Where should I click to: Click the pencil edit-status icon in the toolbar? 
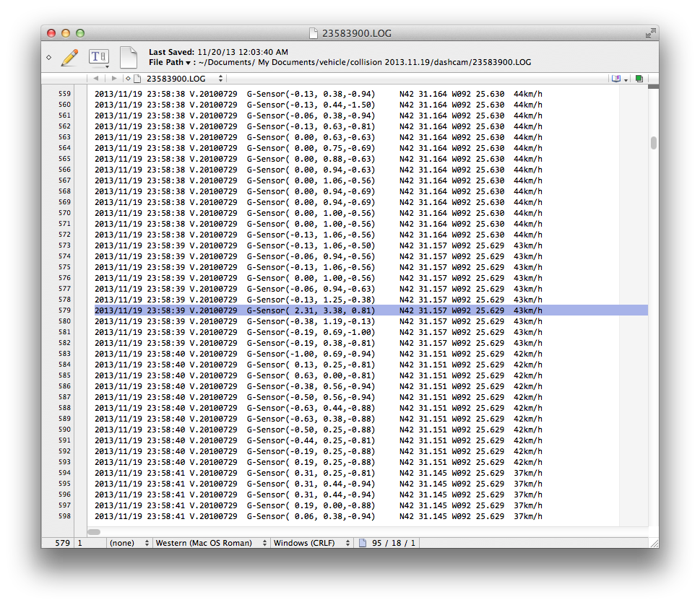click(x=69, y=58)
